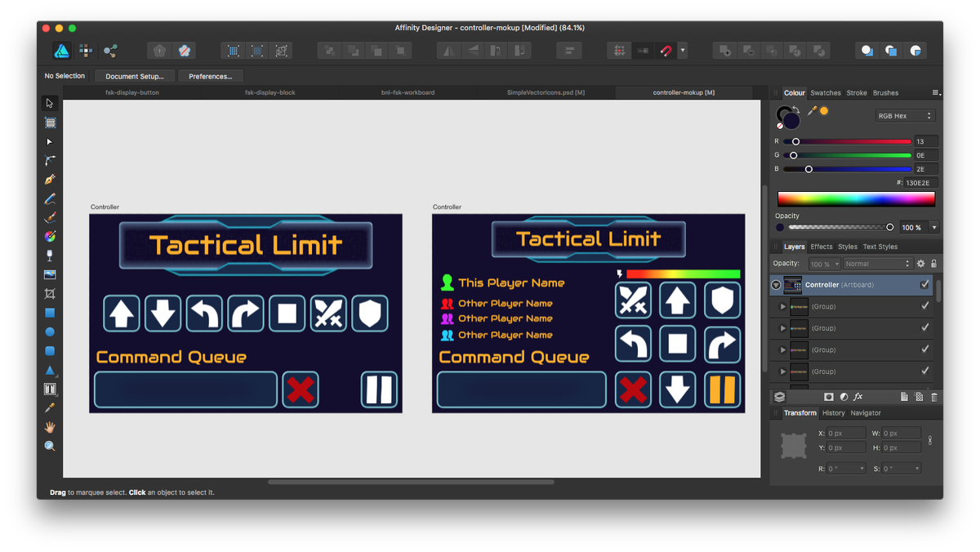Switch to the Draw persona
The height and width of the screenshot is (552, 980).
coord(61,51)
